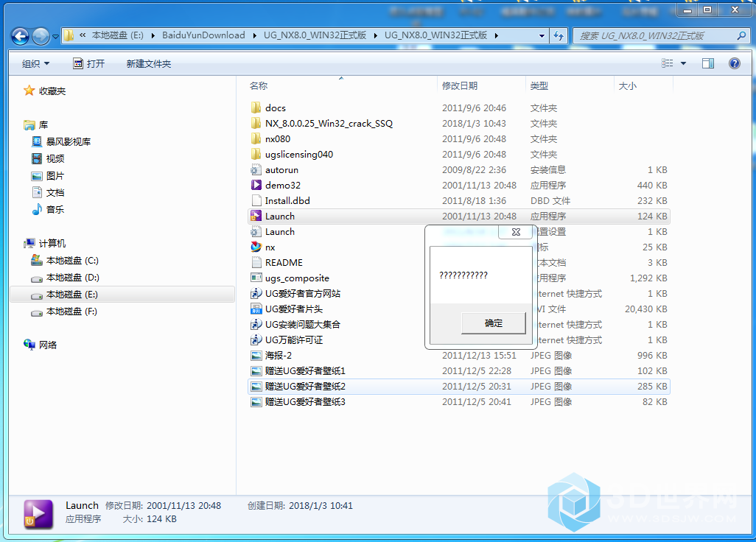
Task: Select 本地磁盘 (E:) drive
Action: point(122,295)
